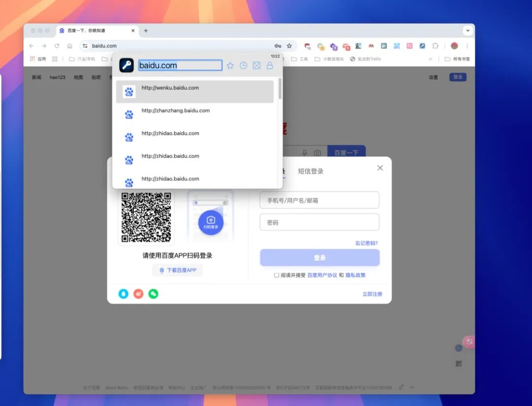Viewport: 532px width, 406px height.
Task: Click the key logo in the password popup
Action: click(x=127, y=65)
